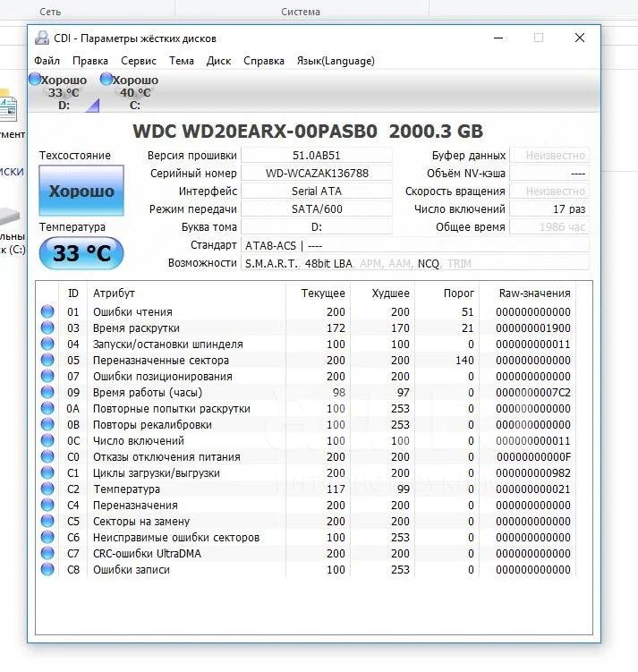The image size is (638, 672).
Task: Open the Правка menu
Action: [90, 61]
